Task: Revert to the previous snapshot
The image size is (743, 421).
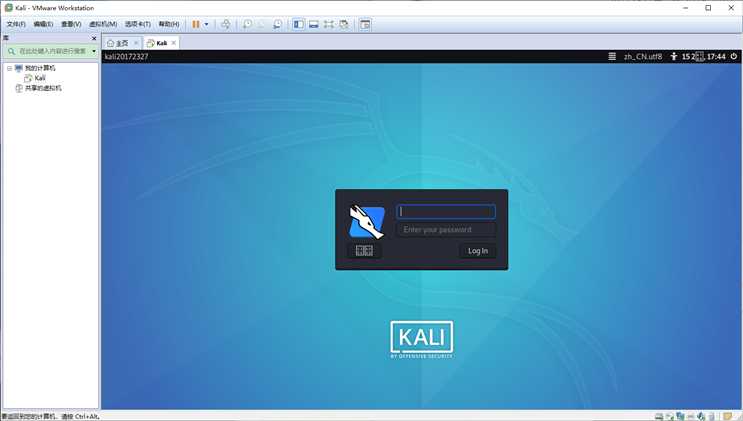Action: tap(262, 24)
